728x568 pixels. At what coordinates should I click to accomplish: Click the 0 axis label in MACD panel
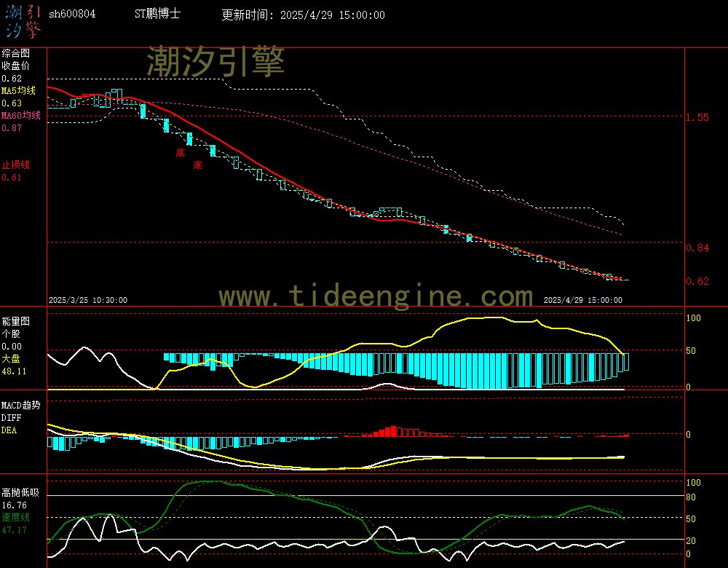click(689, 435)
